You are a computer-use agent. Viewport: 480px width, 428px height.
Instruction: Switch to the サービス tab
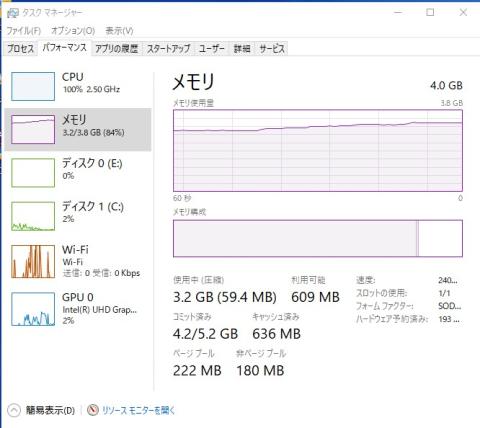point(272,49)
